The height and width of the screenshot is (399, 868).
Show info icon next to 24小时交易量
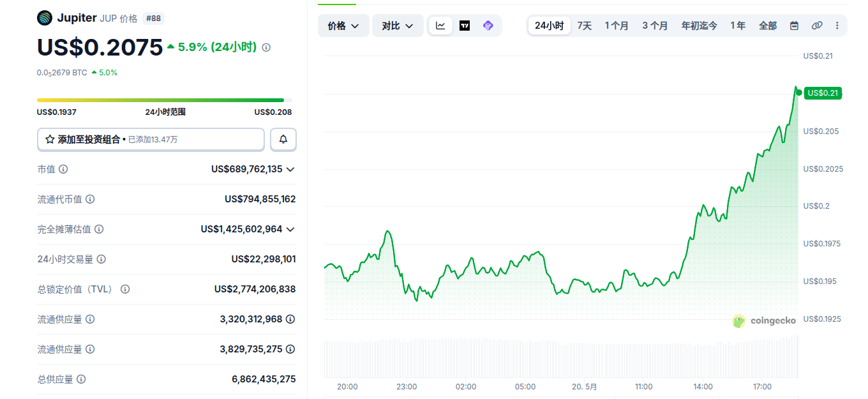tap(101, 259)
